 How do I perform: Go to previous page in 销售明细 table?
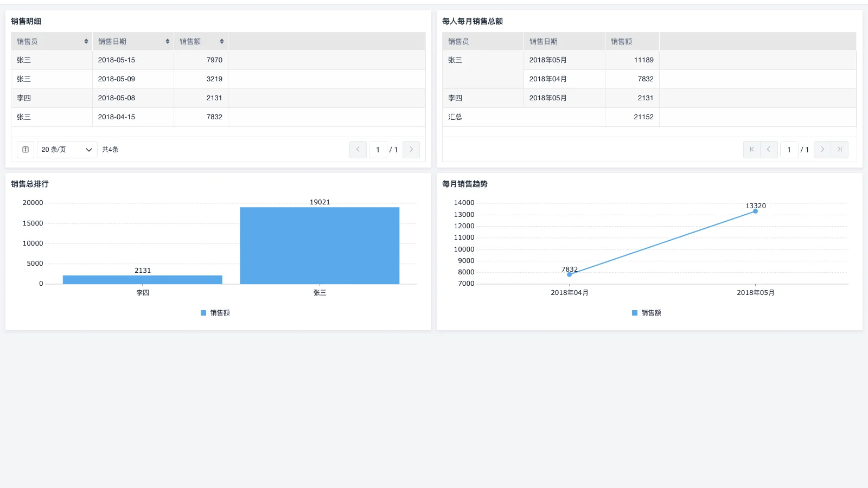click(x=358, y=150)
